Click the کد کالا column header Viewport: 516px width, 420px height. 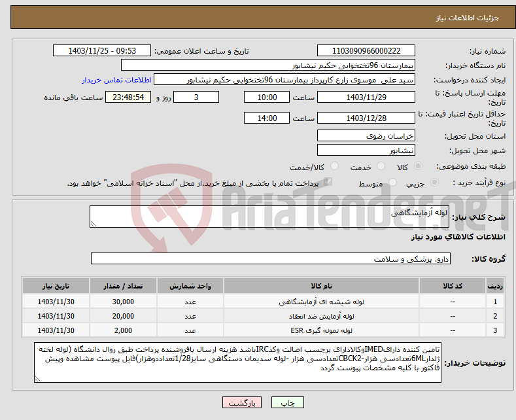click(x=453, y=286)
